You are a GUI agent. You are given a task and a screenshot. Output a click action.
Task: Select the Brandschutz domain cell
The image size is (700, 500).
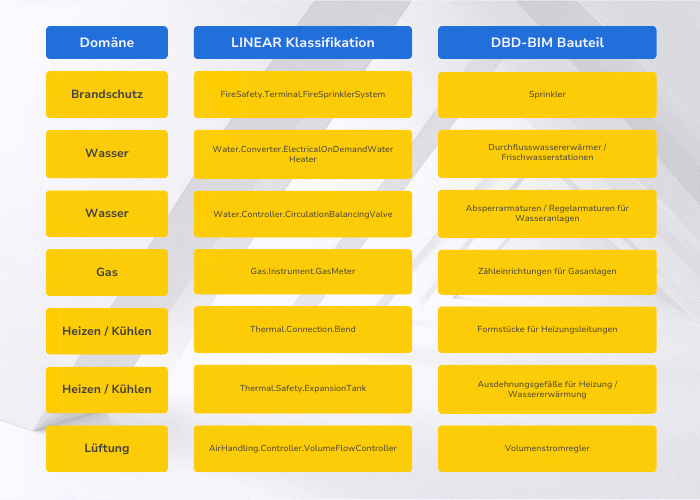(x=107, y=94)
